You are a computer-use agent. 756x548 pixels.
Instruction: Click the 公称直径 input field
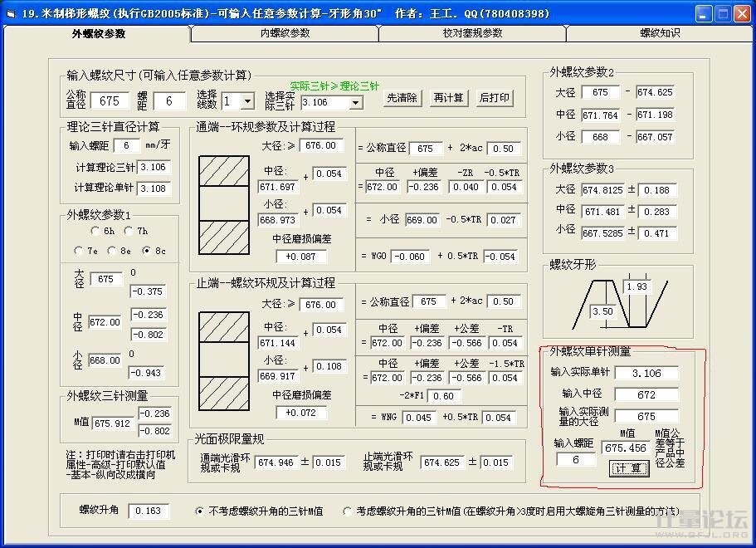point(110,101)
